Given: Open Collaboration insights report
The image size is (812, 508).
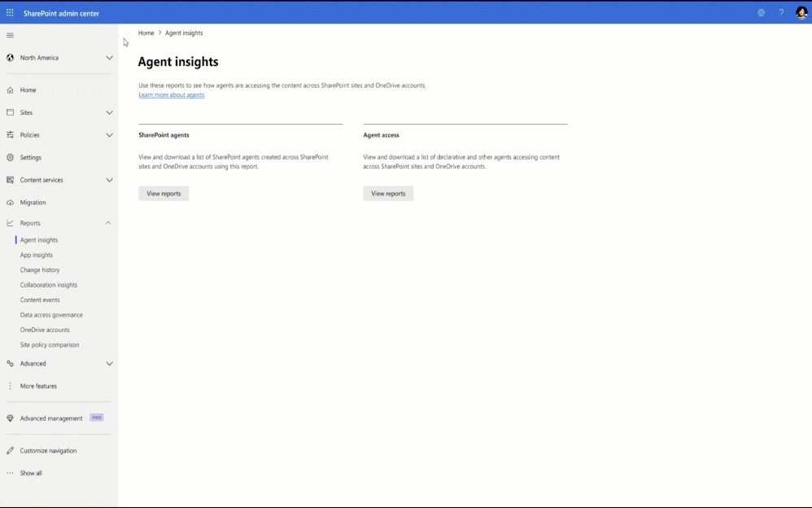Looking at the screenshot, I should [49, 285].
